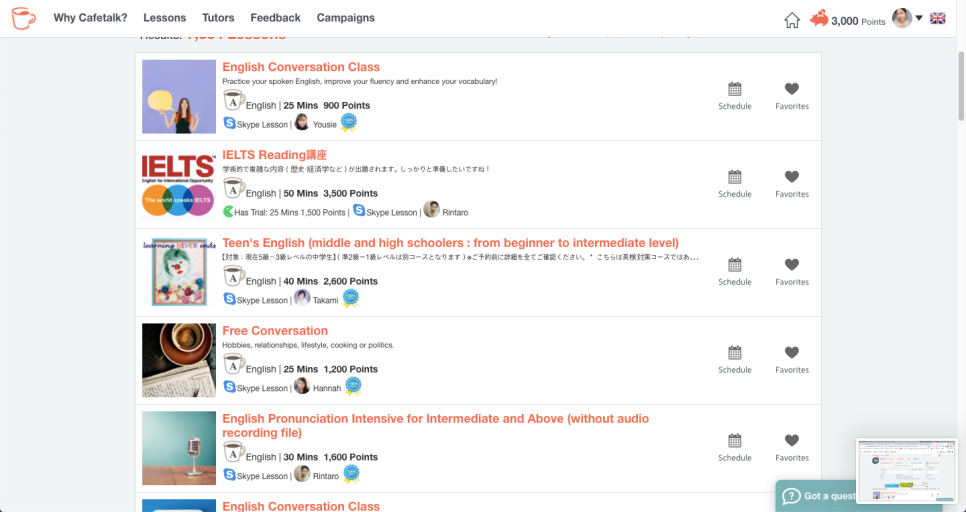This screenshot has width=966, height=512.
Task: Open language selector with UK flag
Action: pos(938,18)
